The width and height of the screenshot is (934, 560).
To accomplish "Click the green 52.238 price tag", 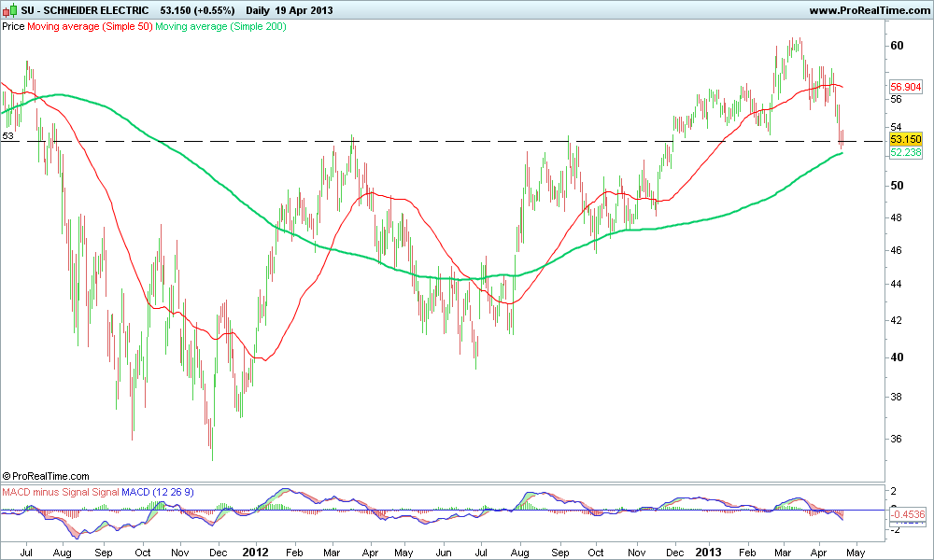I will coord(905,152).
